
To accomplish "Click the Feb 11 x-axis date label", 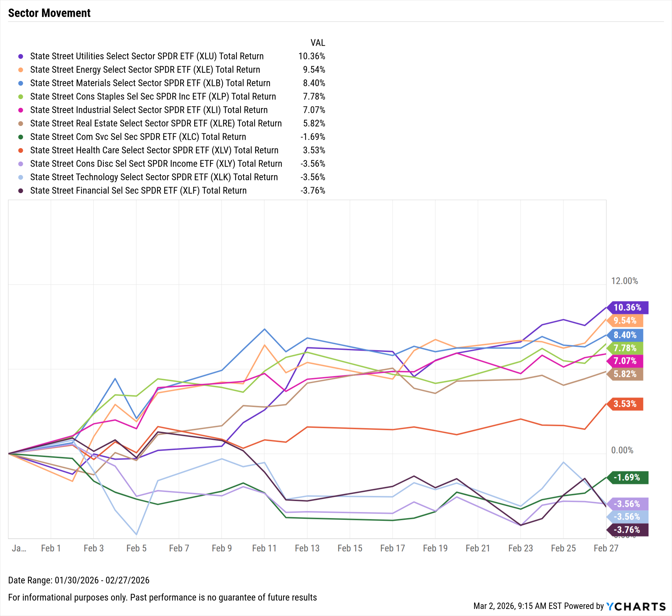I will [264, 548].
